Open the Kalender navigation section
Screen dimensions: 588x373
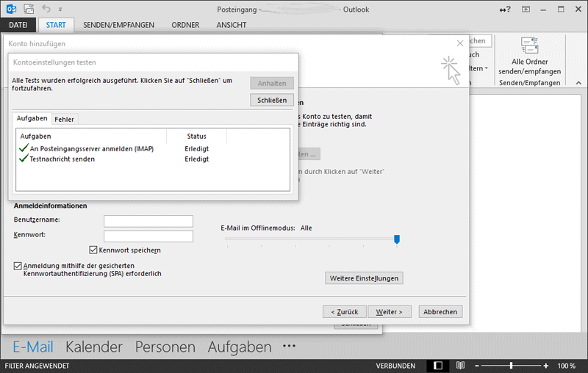(94, 347)
